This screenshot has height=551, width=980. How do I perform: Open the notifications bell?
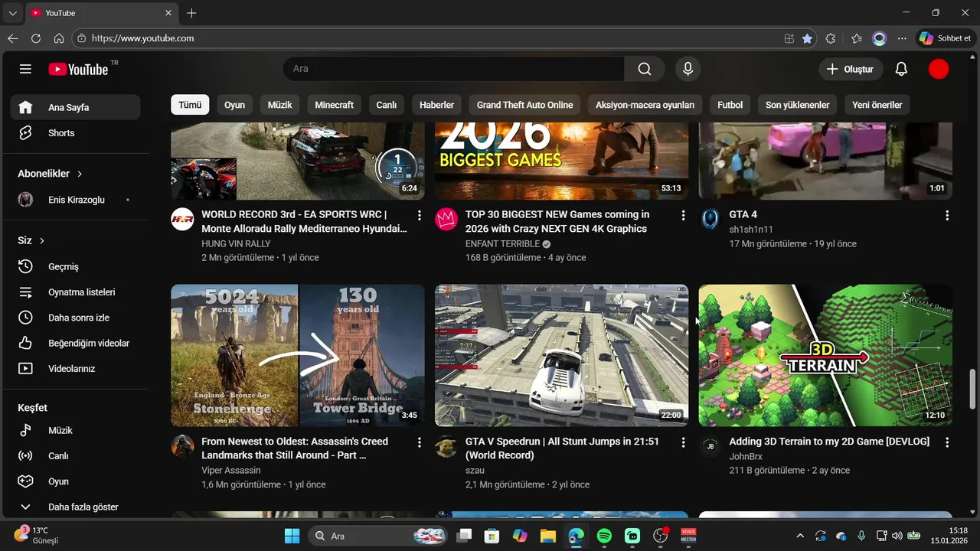[901, 69]
